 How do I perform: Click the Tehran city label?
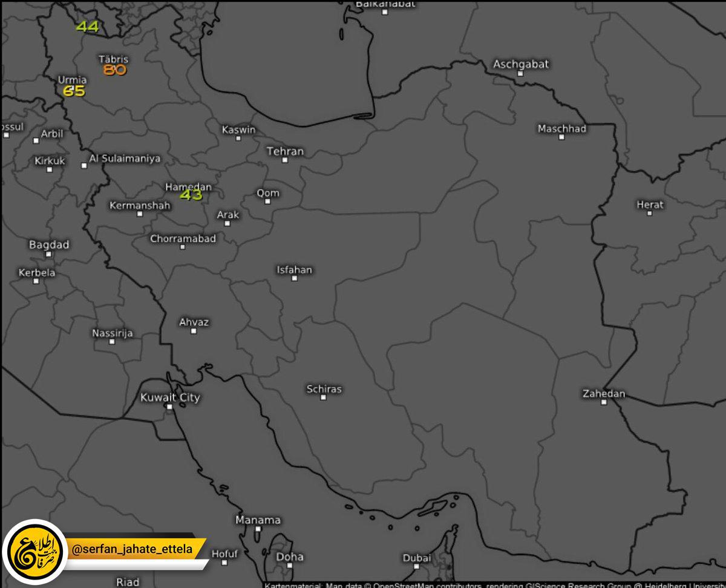pos(285,151)
